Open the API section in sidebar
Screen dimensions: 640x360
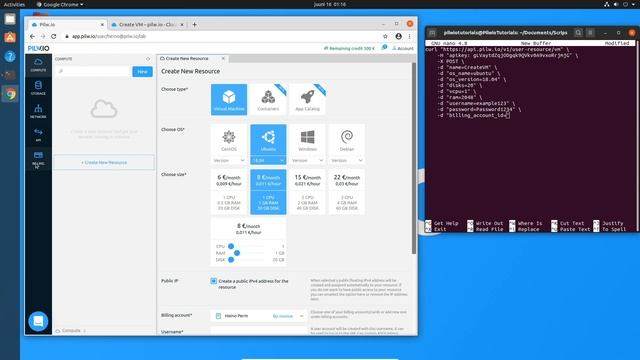[38, 134]
